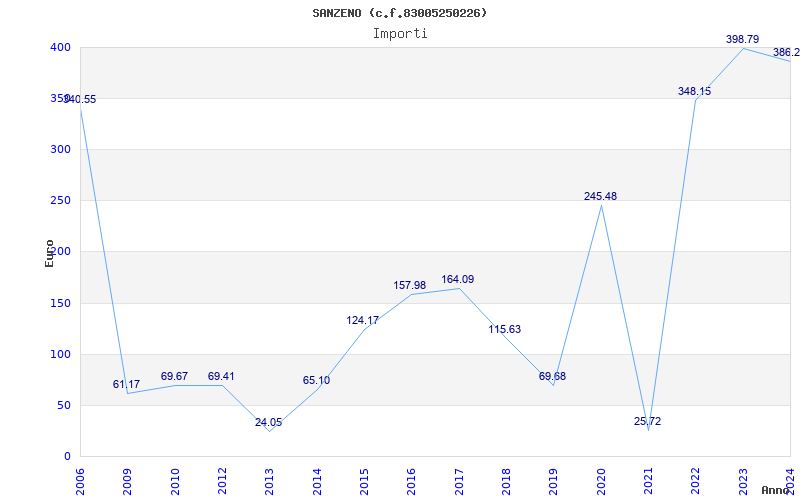Click the y-axis value 50
The height and width of the screenshot is (500, 800).
coord(64,406)
